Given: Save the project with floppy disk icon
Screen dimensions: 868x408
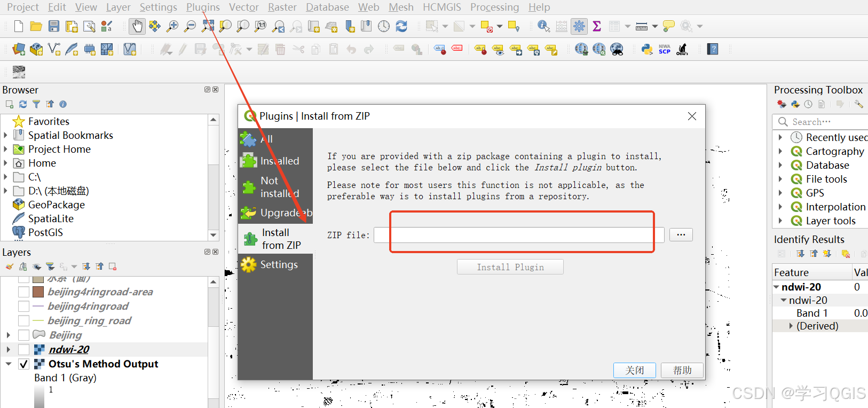Looking at the screenshot, I should (x=54, y=26).
